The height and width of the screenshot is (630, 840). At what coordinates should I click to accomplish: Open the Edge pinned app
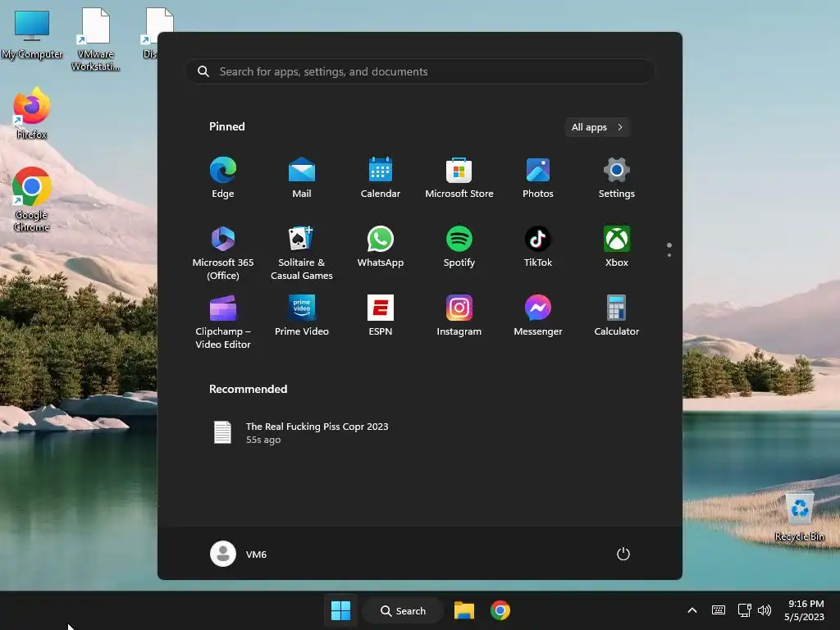point(223,177)
